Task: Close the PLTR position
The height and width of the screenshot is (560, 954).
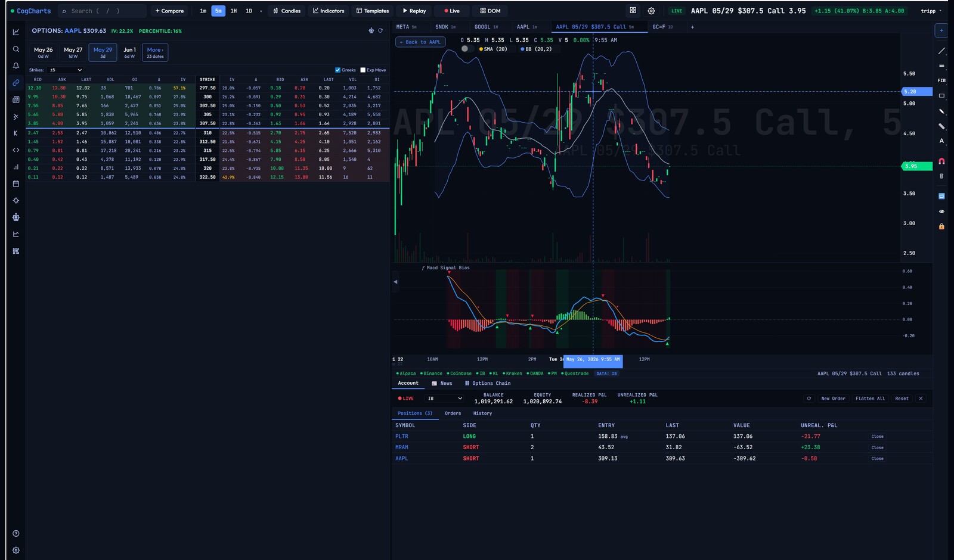Action: click(x=877, y=437)
